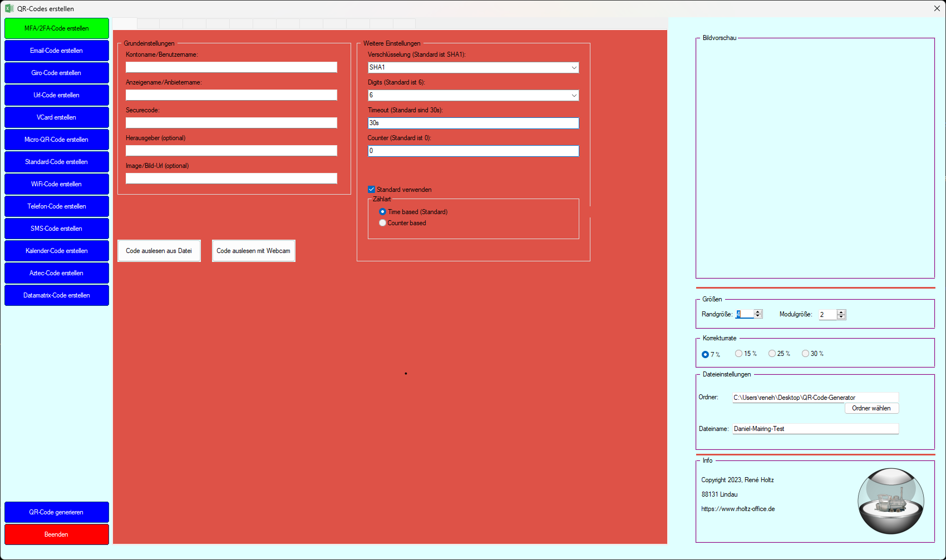Click the red Beenden button

tap(57, 534)
